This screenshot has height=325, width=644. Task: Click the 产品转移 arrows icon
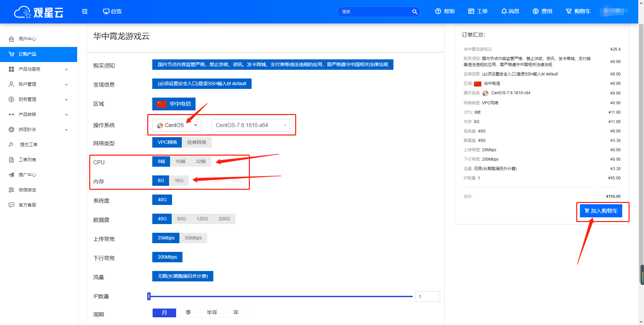click(x=11, y=114)
